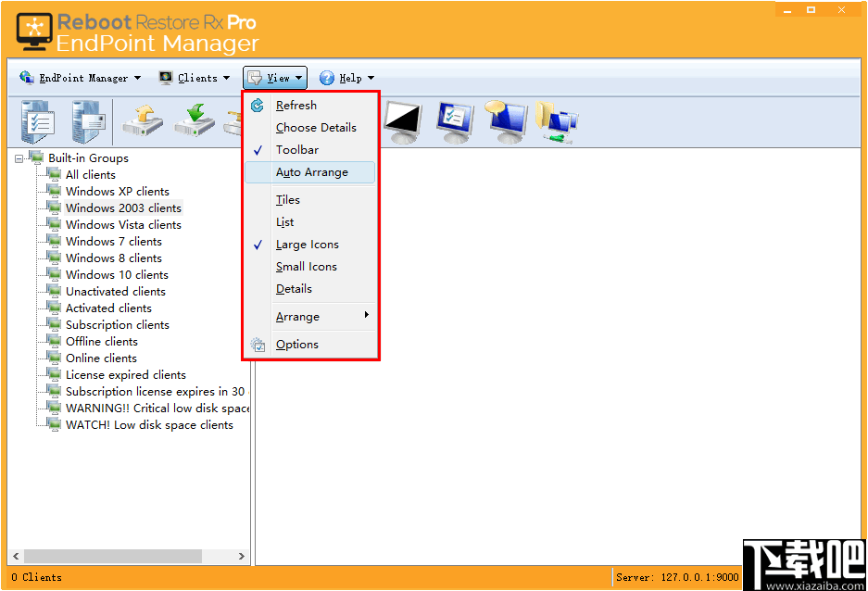This screenshot has width=868, height=591.
Task: Click the View menu icon
Action: [x=255, y=78]
